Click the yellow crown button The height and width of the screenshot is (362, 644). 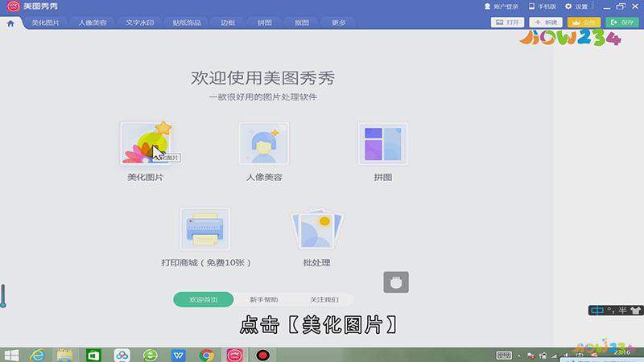click(x=584, y=23)
